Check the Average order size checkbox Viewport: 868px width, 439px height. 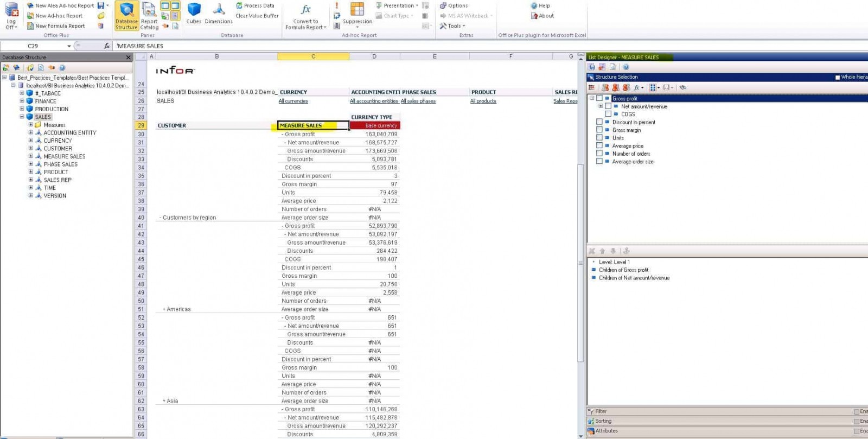pyautogui.click(x=599, y=161)
